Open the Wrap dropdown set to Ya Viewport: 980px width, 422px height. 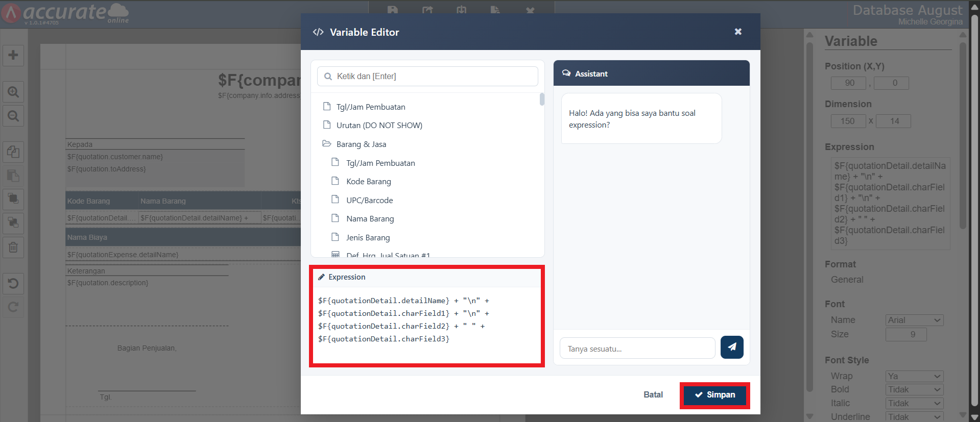coord(914,376)
